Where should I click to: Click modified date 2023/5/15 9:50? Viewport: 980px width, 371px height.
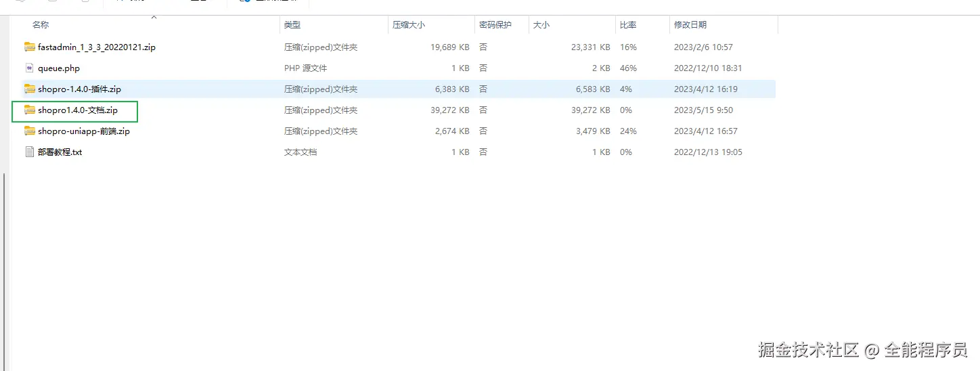[x=703, y=110]
